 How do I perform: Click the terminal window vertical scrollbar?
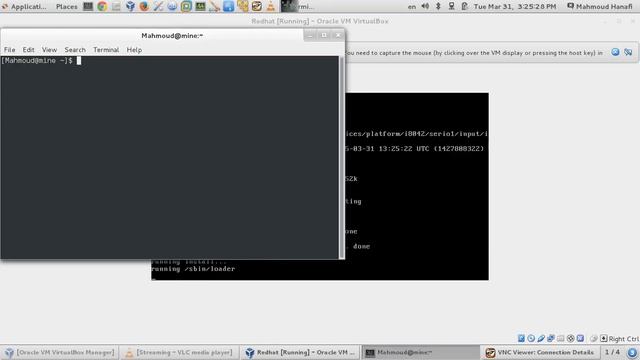(x=342, y=157)
